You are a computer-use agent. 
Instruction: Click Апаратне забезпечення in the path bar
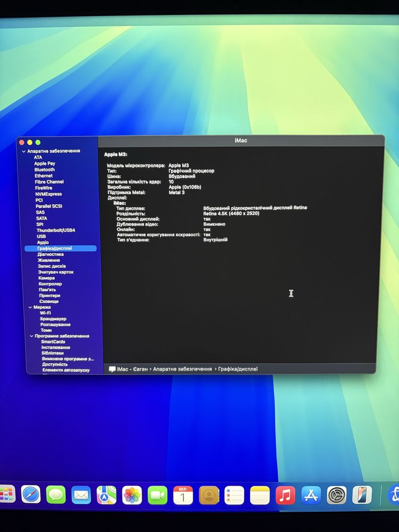[x=182, y=369]
